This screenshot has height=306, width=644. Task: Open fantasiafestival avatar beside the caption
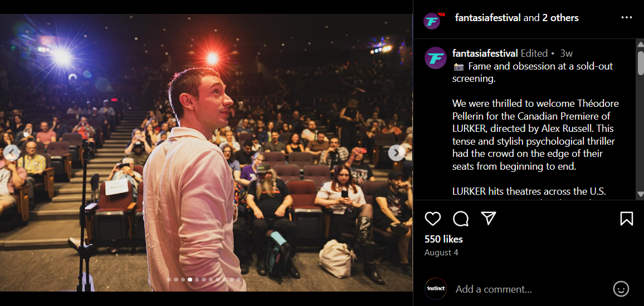tap(435, 58)
